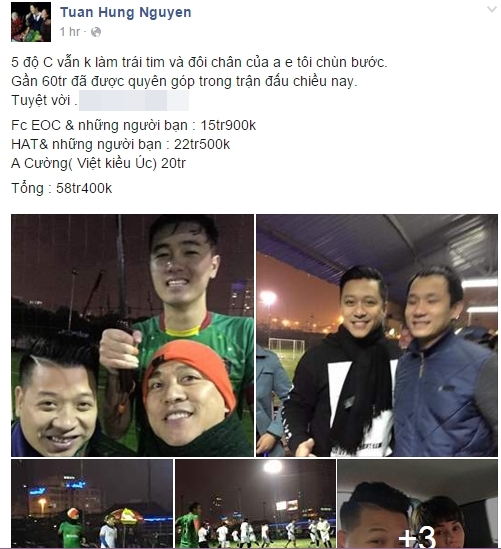
Task: Click the man in the orange beanie
Action: pyautogui.click(x=189, y=396)
